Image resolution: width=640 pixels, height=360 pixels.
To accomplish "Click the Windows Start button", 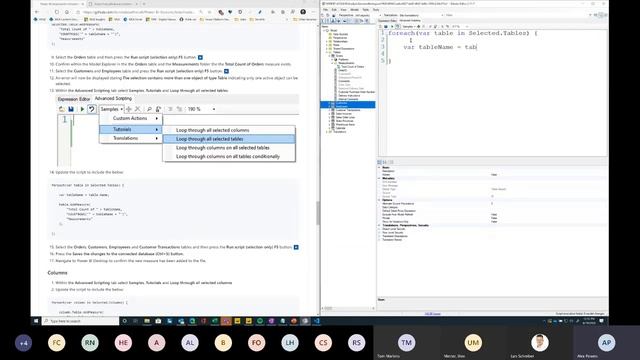I will [36, 321].
